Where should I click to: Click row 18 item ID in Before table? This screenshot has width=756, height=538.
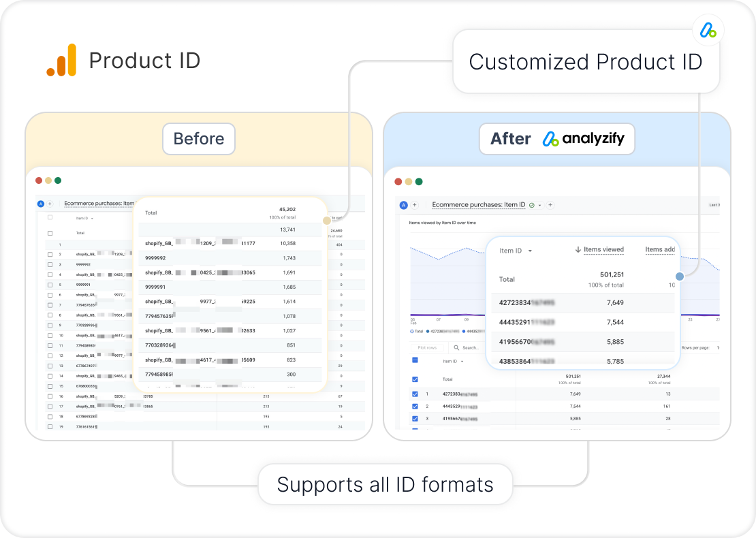pos(86,417)
